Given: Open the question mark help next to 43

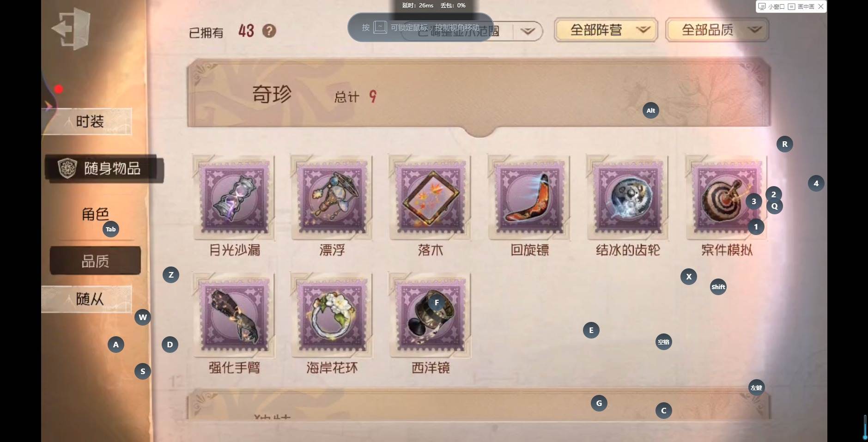Looking at the screenshot, I should click(269, 31).
